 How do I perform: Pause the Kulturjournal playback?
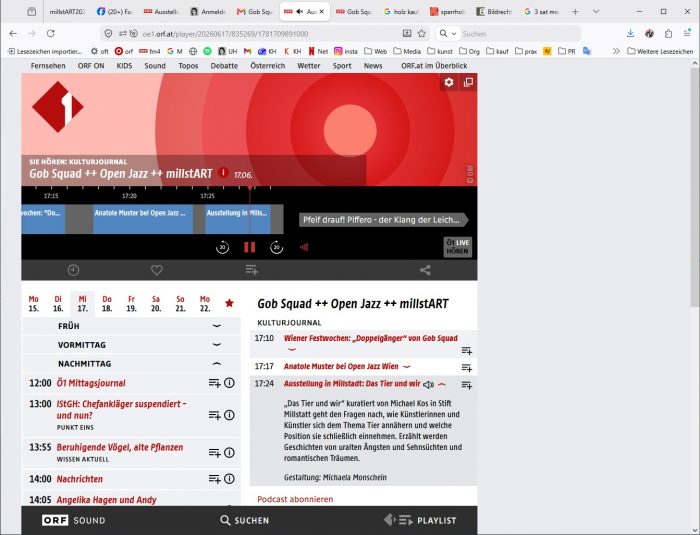click(x=250, y=247)
